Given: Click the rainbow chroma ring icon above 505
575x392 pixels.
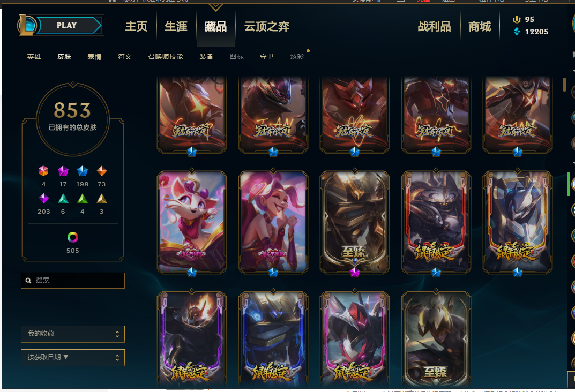Looking at the screenshot, I should tap(72, 237).
